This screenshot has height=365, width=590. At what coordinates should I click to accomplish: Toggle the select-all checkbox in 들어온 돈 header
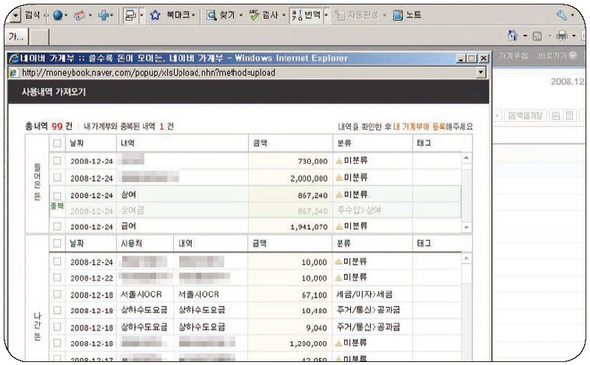tap(57, 143)
